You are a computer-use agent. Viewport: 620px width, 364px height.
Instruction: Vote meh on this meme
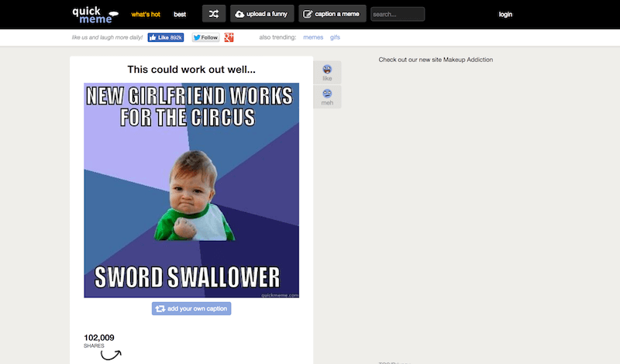coord(327,97)
